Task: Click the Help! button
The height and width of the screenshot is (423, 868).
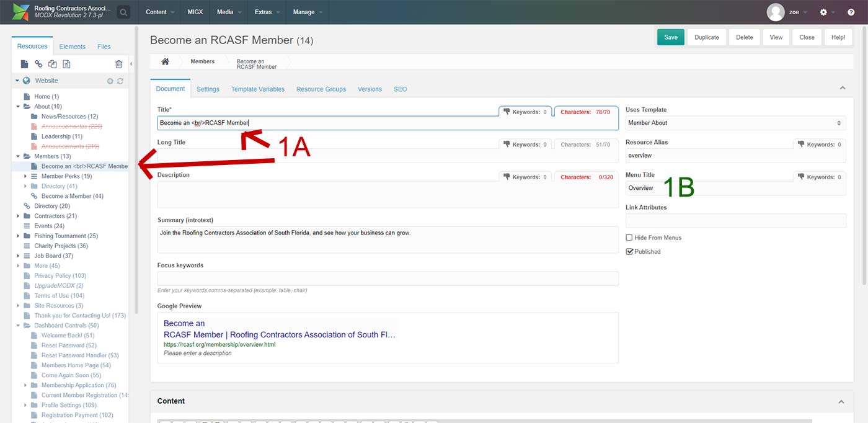Action: click(x=838, y=37)
